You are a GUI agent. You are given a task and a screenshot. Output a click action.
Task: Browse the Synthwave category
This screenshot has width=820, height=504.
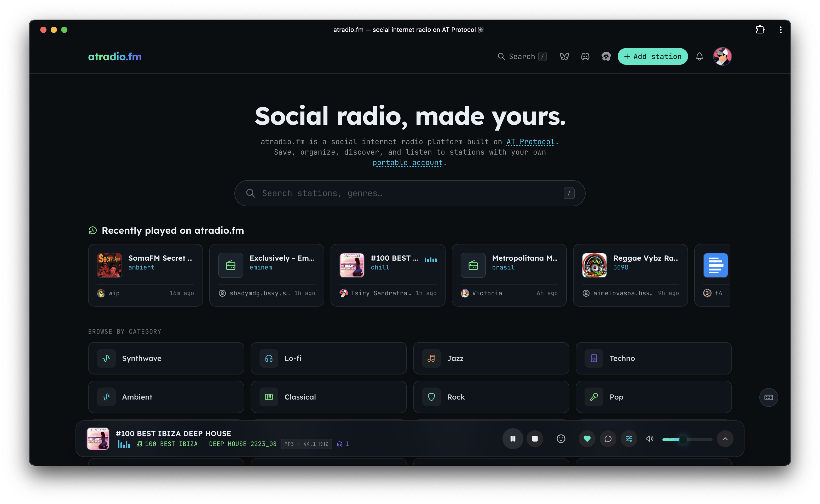[166, 358]
